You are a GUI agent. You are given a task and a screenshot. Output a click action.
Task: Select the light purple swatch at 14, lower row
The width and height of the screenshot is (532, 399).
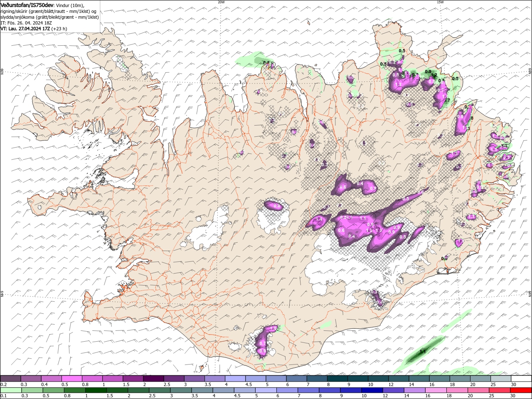pos(414,390)
